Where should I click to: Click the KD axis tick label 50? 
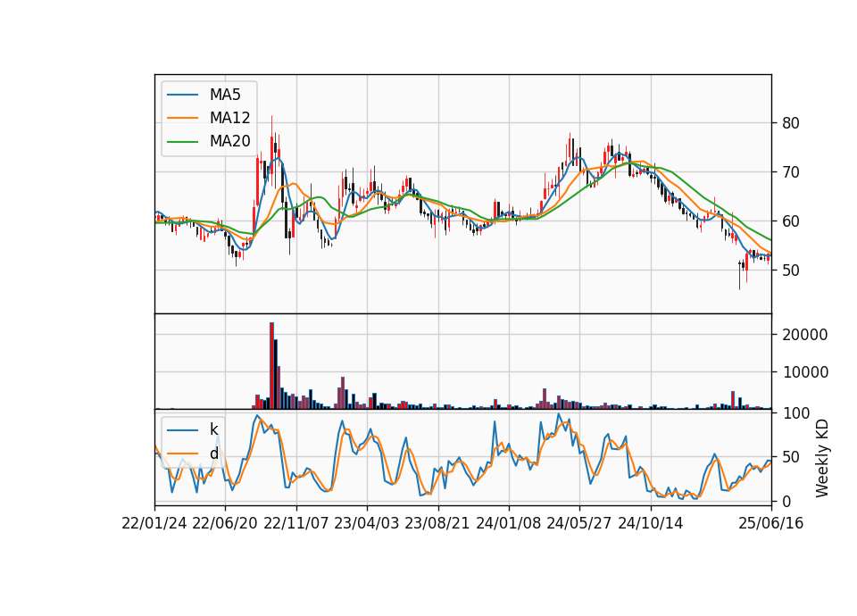click(x=790, y=457)
